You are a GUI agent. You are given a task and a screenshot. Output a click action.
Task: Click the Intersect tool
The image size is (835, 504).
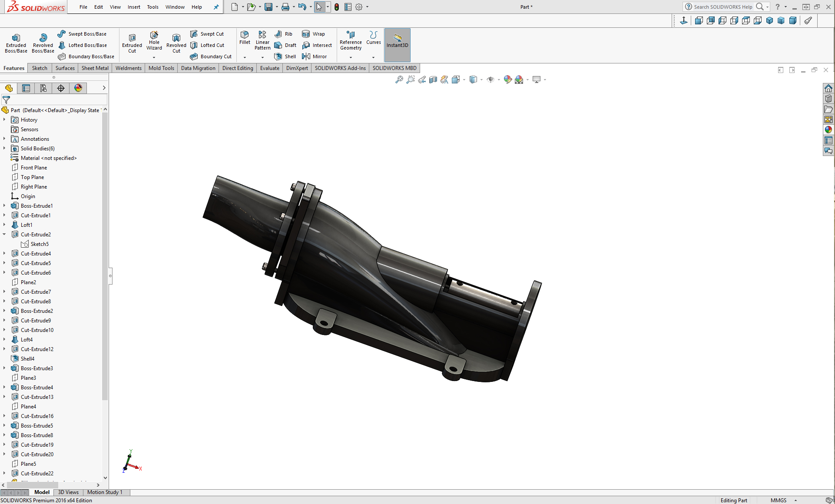(317, 45)
